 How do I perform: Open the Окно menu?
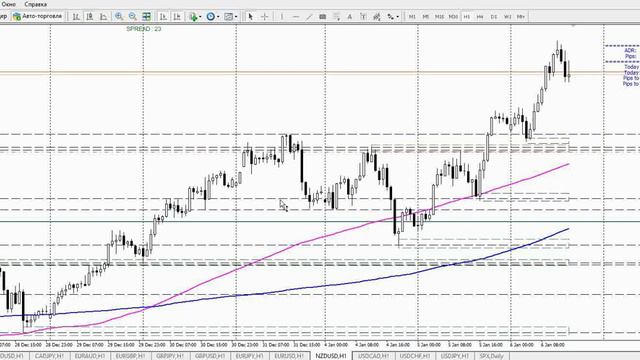point(9,4)
